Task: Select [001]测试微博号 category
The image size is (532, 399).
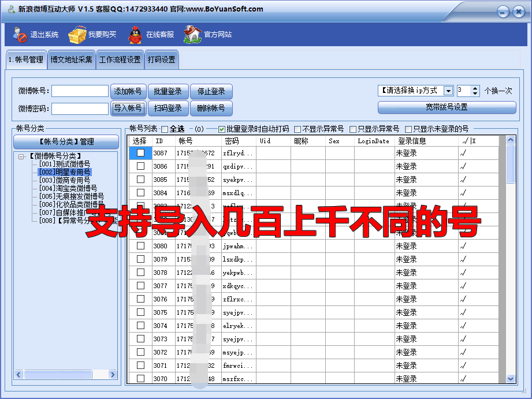Action: click(x=65, y=164)
